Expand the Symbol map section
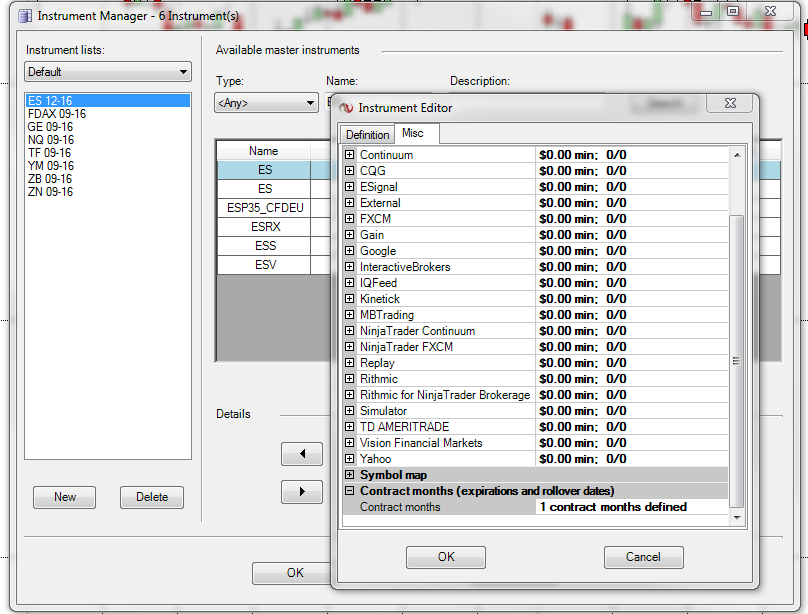This screenshot has height=614, width=808. pyautogui.click(x=349, y=474)
